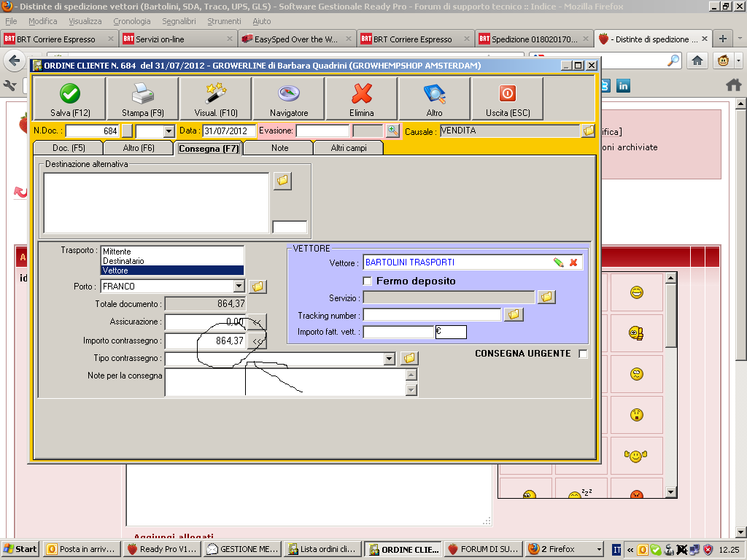Image resolution: width=747 pixels, height=560 pixels.
Task: Print the order via Stampa (F9)
Action: 143,98
